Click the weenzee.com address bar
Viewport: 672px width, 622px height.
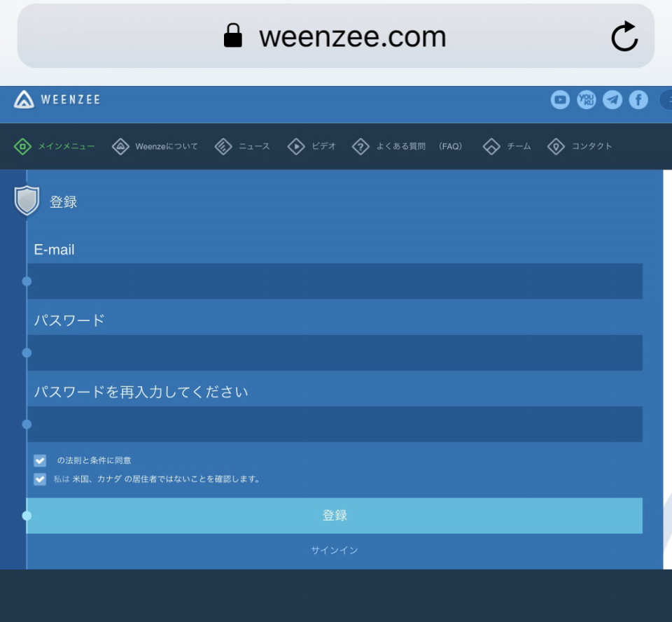point(352,36)
